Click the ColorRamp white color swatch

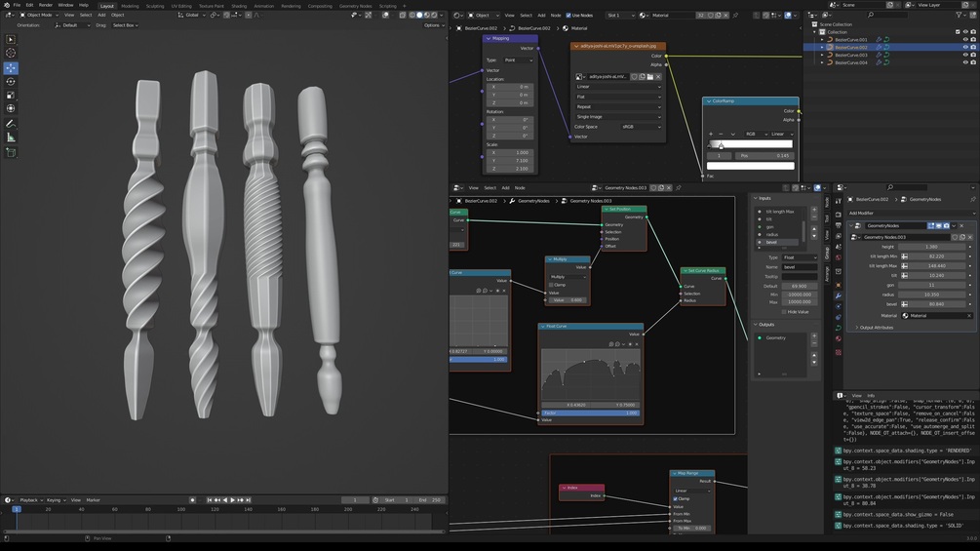pyautogui.click(x=751, y=166)
